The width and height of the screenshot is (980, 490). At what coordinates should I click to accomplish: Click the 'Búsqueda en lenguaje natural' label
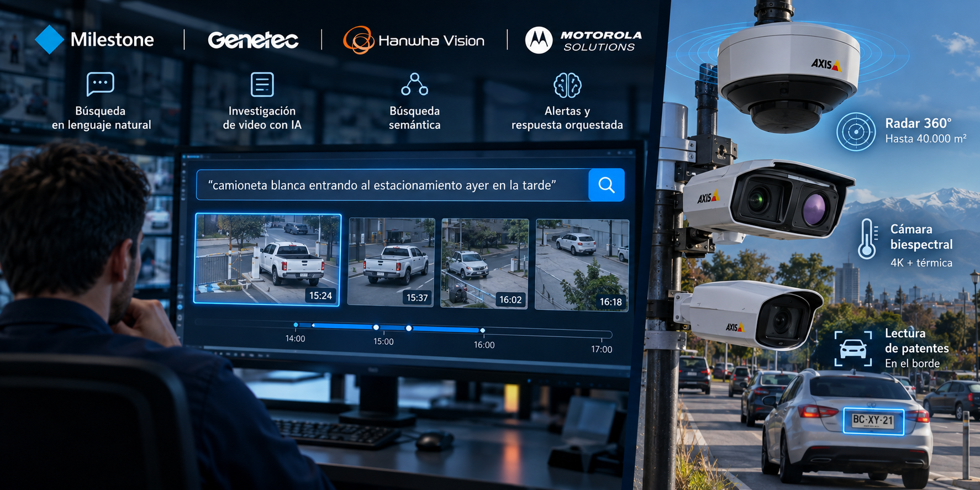click(x=101, y=118)
